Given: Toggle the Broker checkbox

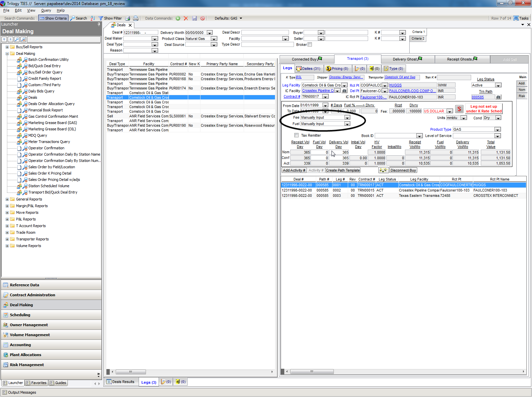Looking at the screenshot, I should [310, 45].
